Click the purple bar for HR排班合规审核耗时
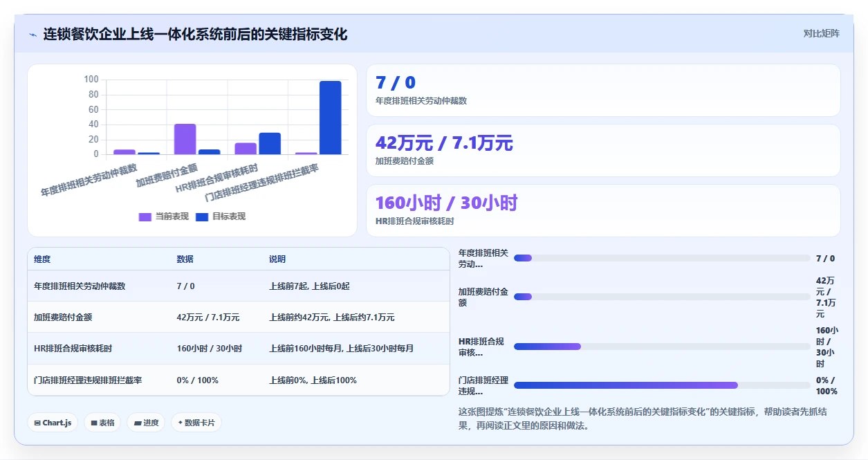 (x=246, y=149)
